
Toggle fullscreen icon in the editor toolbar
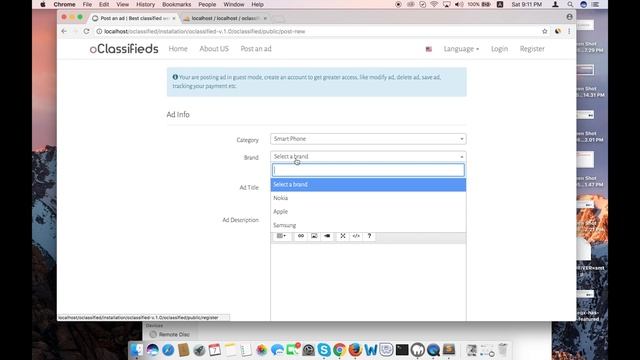[x=343, y=236]
